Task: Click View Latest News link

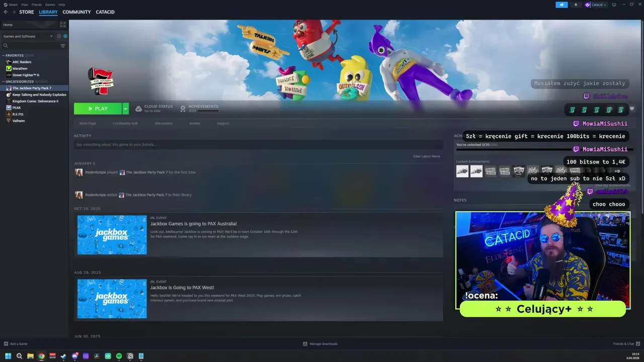Action: 427,156
